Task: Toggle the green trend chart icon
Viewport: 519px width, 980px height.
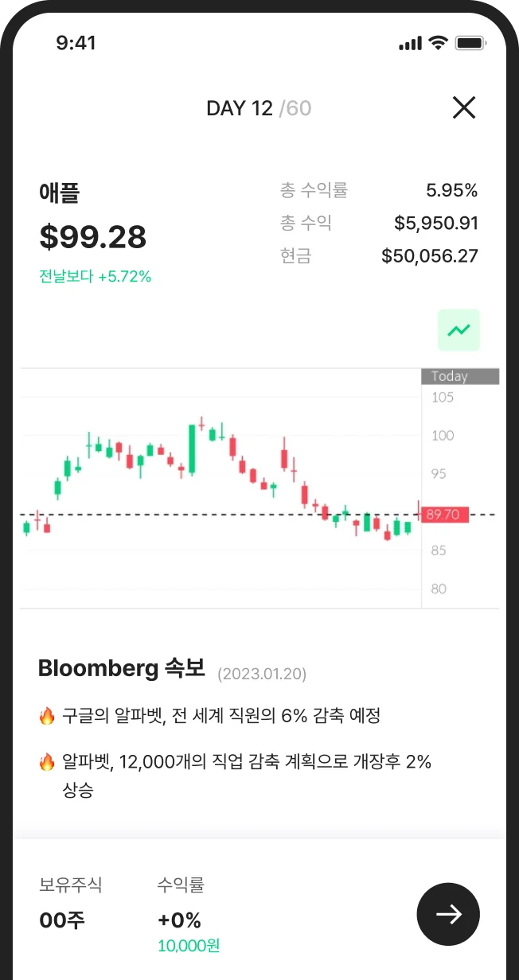Action: 459,330
